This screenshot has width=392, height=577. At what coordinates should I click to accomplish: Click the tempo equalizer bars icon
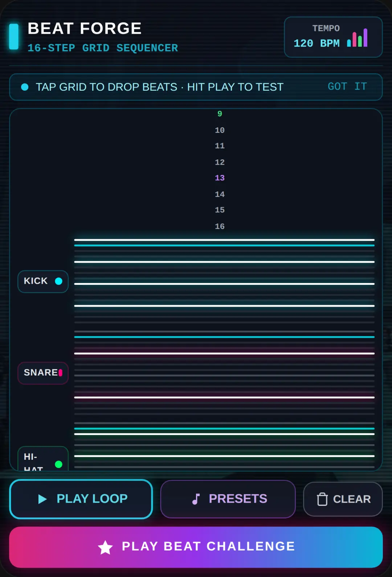coord(357,38)
